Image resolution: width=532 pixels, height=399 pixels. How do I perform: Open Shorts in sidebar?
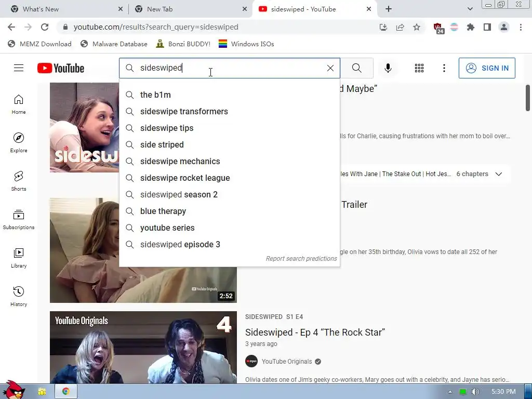coord(19,181)
